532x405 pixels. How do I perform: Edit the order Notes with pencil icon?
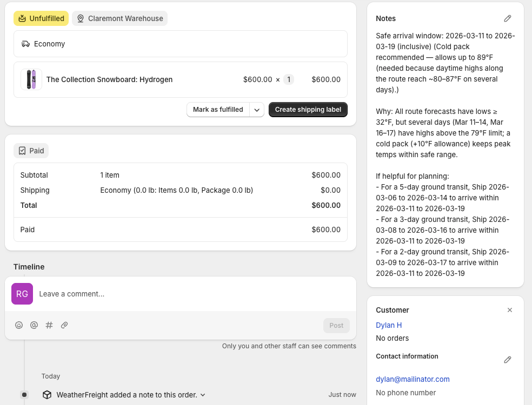(507, 18)
